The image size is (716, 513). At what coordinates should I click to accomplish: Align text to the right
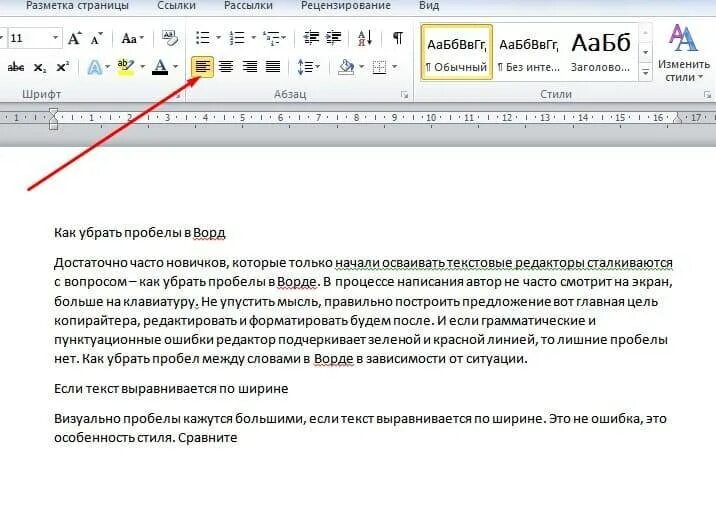pos(249,67)
